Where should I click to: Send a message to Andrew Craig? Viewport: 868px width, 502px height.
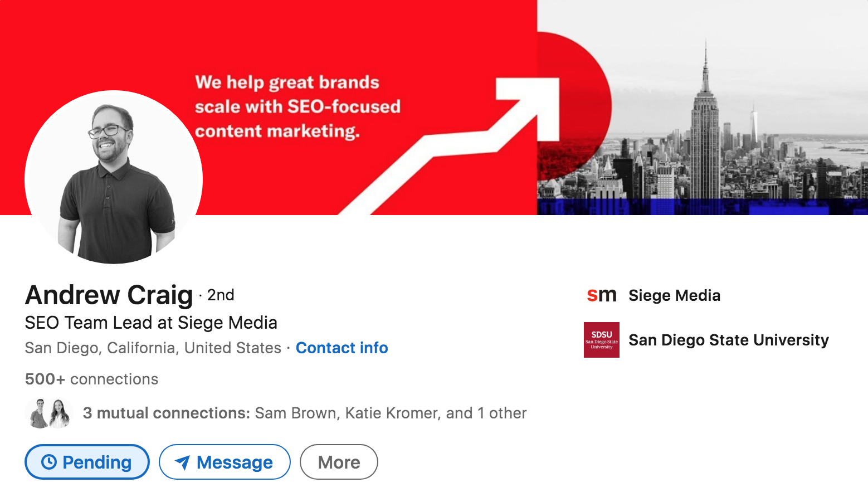225,462
